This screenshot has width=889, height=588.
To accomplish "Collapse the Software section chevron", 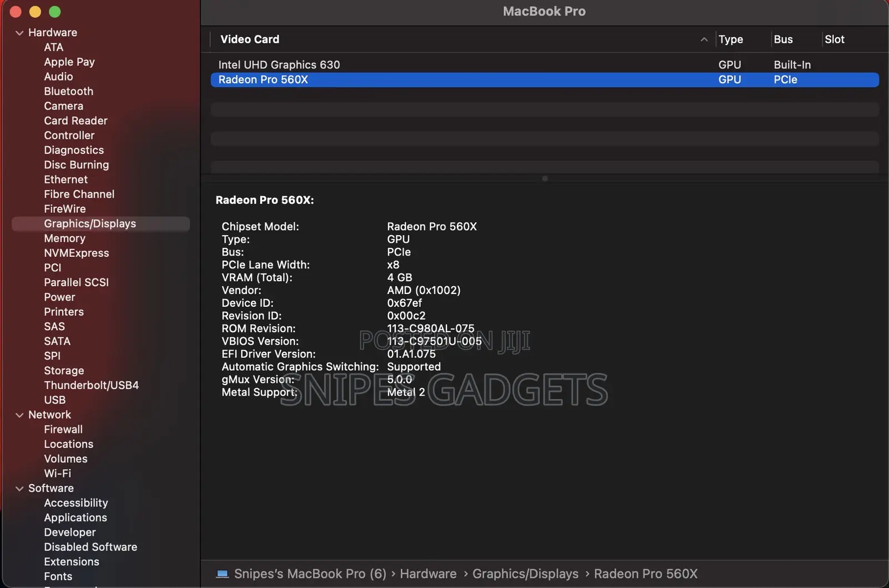I will point(19,489).
